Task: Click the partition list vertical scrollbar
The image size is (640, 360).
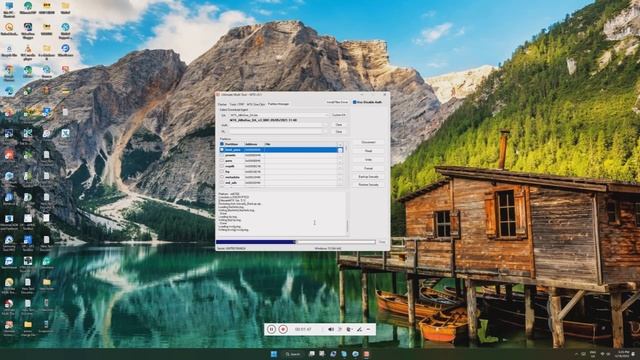Action: coord(347,164)
